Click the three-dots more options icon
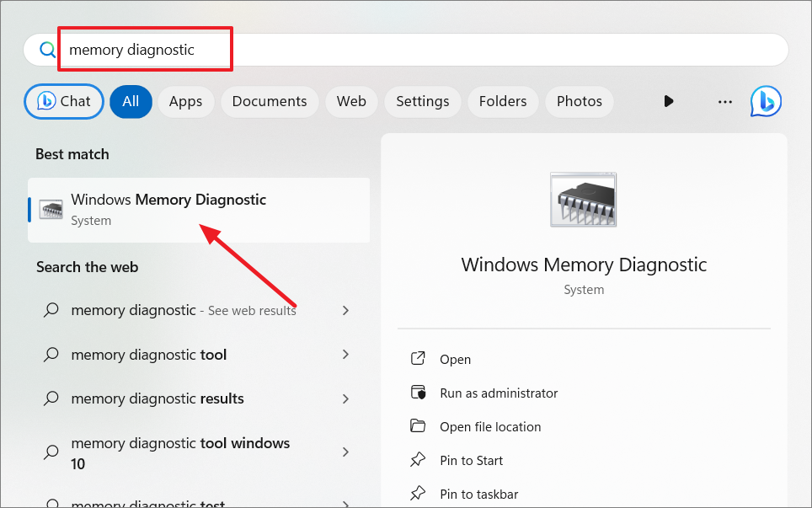812x508 pixels. 725,101
